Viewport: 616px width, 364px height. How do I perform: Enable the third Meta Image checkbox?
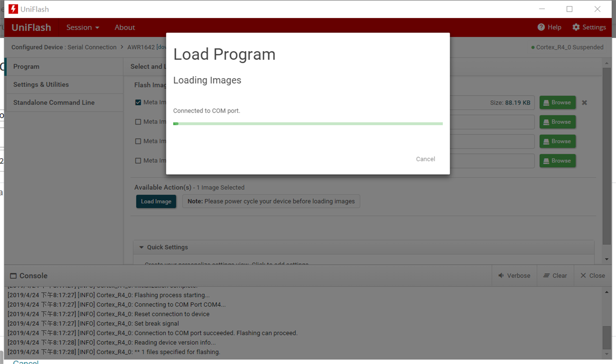[x=138, y=141]
